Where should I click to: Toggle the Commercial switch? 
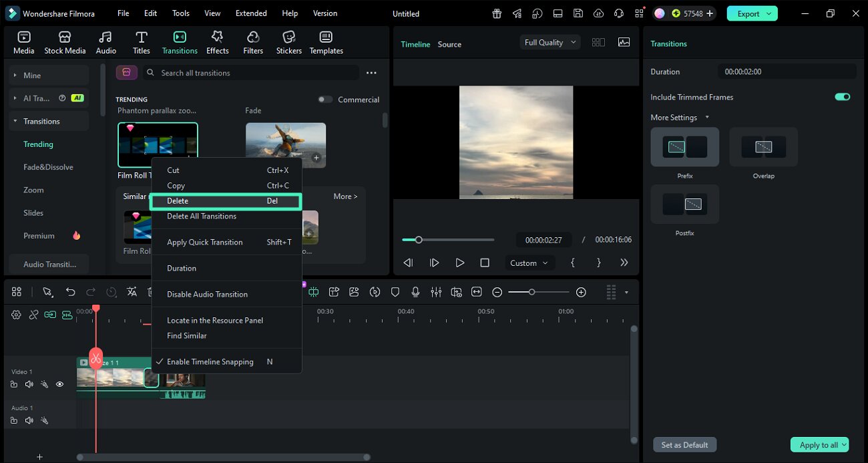[x=325, y=100]
